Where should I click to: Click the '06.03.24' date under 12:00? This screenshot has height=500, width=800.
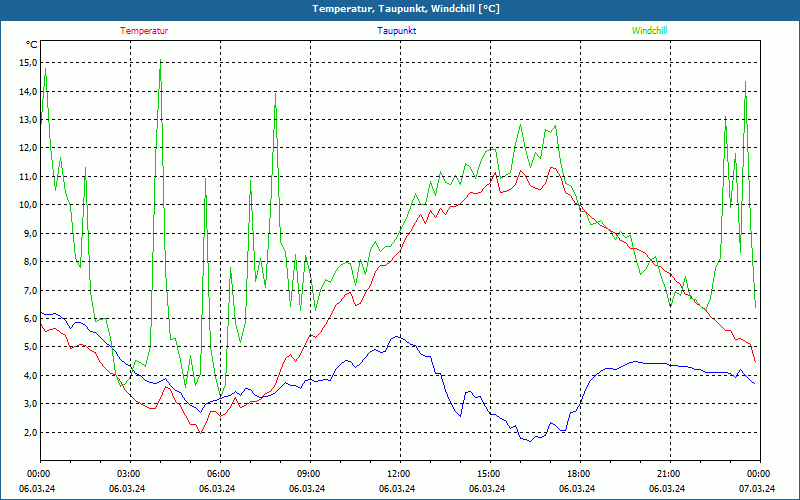397,488
